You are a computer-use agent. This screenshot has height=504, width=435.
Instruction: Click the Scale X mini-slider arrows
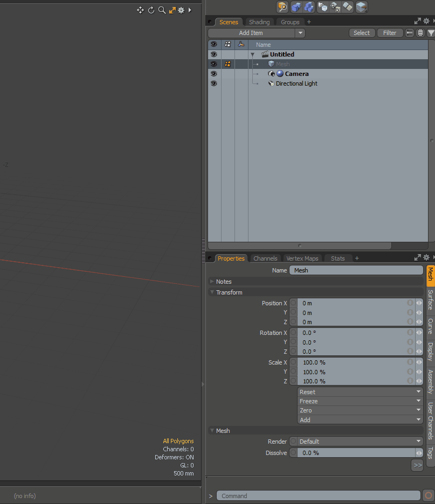tap(419, 362)
